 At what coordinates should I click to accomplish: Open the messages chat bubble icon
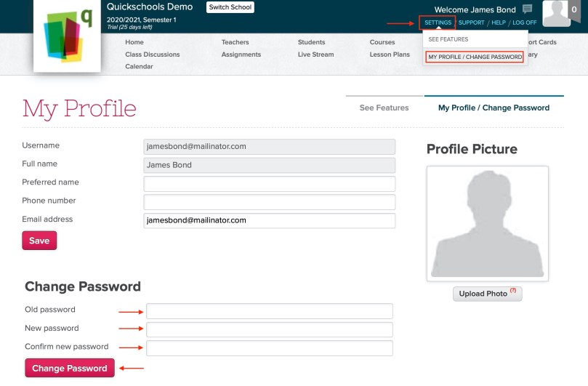(x=527, y=9)
